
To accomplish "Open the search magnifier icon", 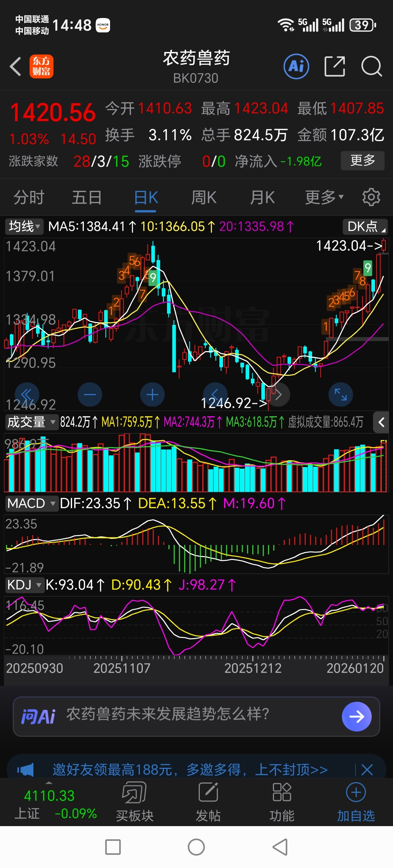I will pos(371,66).
